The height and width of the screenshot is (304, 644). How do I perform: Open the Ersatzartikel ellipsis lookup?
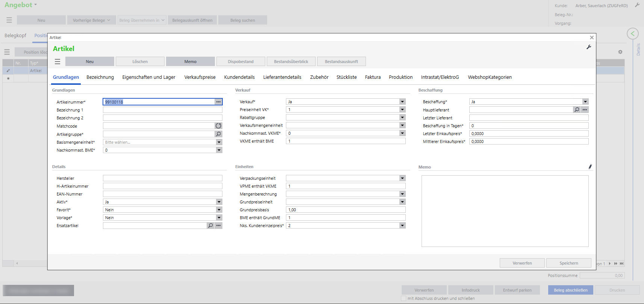(218, 226)
